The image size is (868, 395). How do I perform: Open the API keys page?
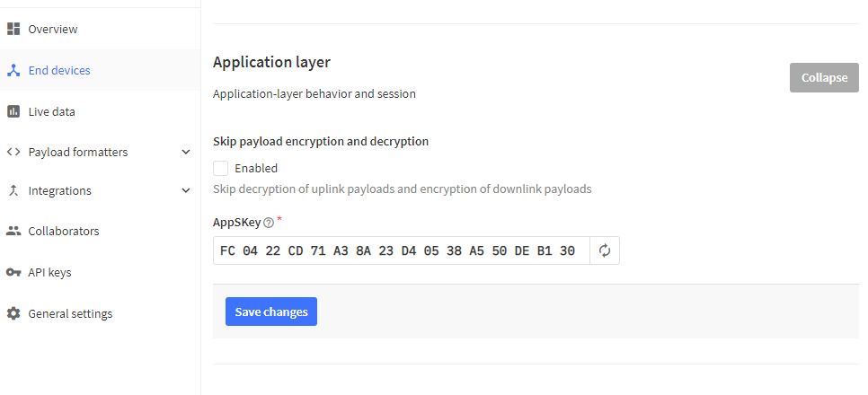[x=49, y=272]
